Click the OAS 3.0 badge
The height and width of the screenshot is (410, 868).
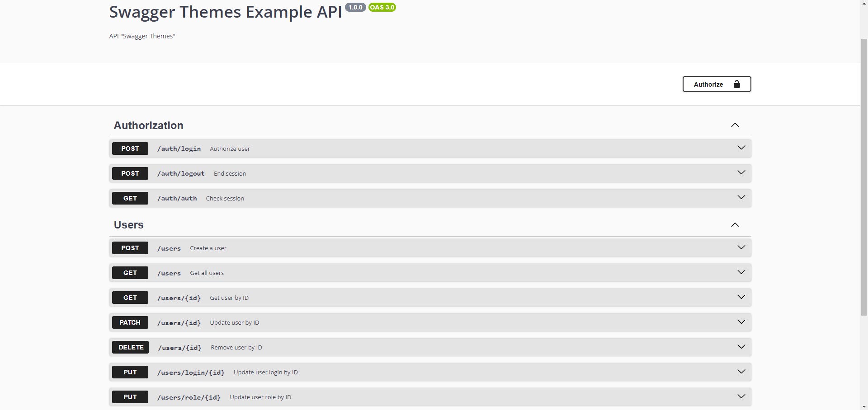[382, 7]
